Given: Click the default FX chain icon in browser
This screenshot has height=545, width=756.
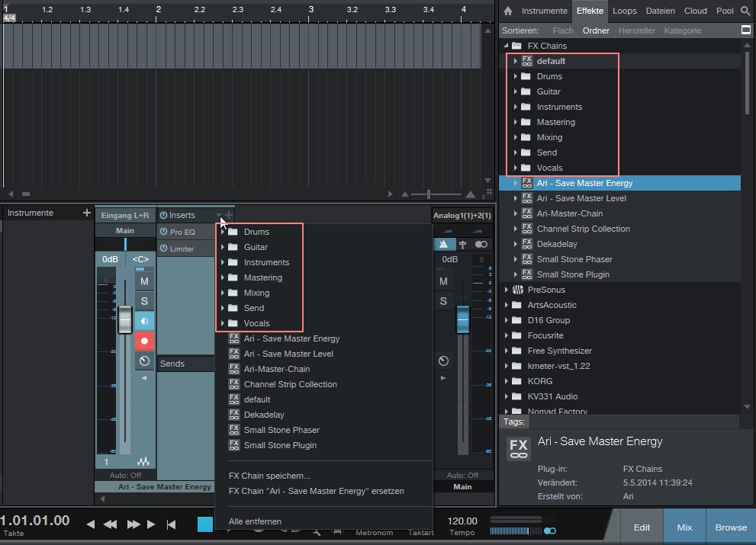Looking at the screenshot, I should [527, 61].
